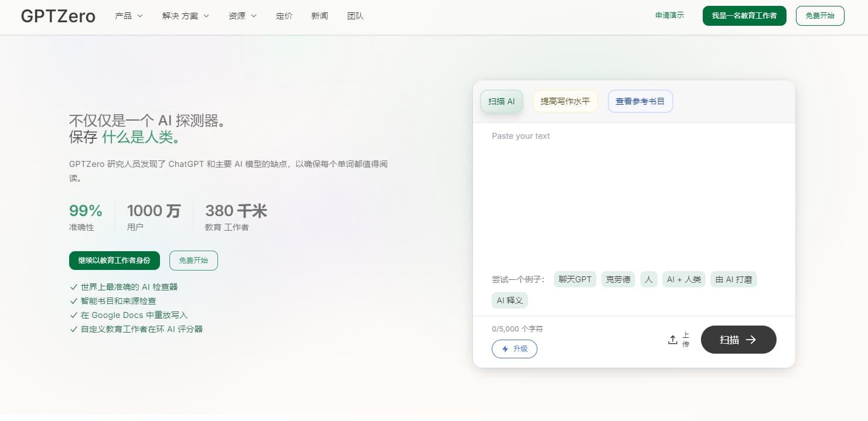Open the 定价 menu item
868x421 pixels.
click(x=284, y=16)
